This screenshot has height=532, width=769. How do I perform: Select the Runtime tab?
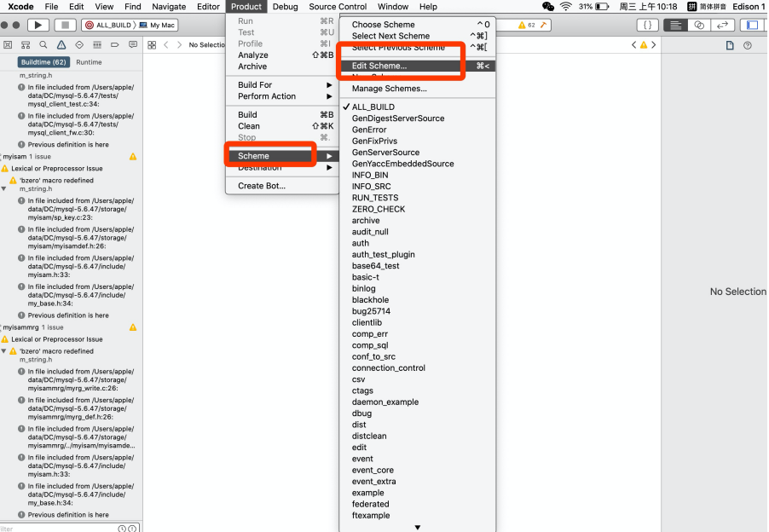pyautogui.click(x=89, y=62)
